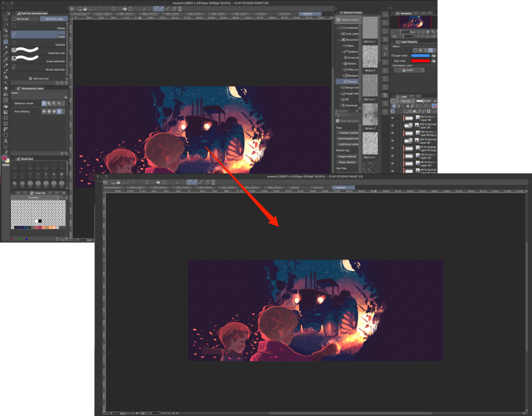This screenshot has width=532, height=416.
Task: Click the Search for materials field
Action: pyautogui.click(x=348, y=20)
